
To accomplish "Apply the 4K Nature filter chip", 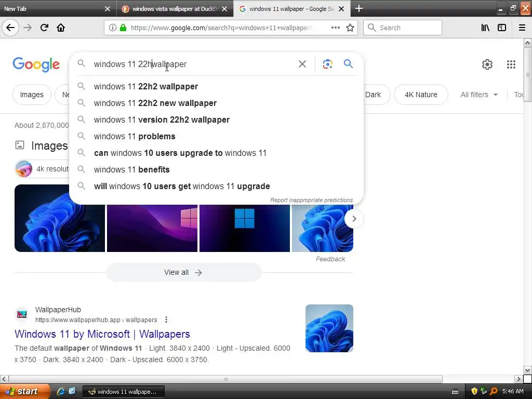I will 421,95.
